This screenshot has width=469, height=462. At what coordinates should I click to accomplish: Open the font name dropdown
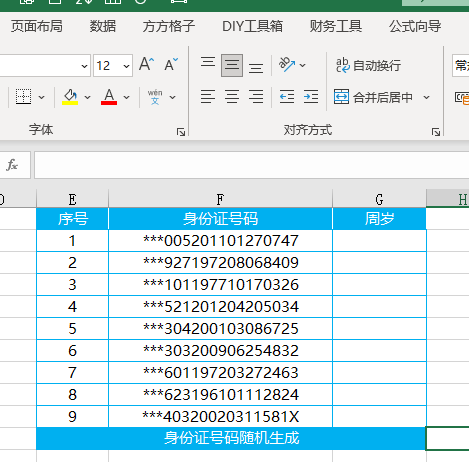85,66
